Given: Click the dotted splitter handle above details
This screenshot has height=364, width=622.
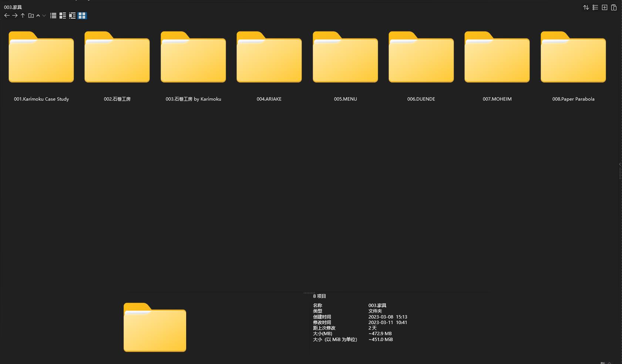Looking at the screenshot, I should point(309,293).
